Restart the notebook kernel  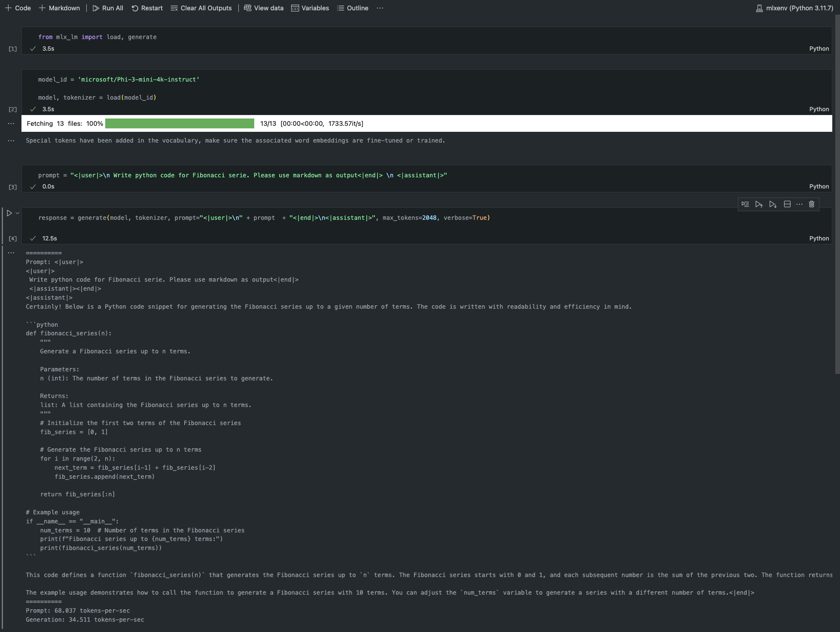pos(147,8)
